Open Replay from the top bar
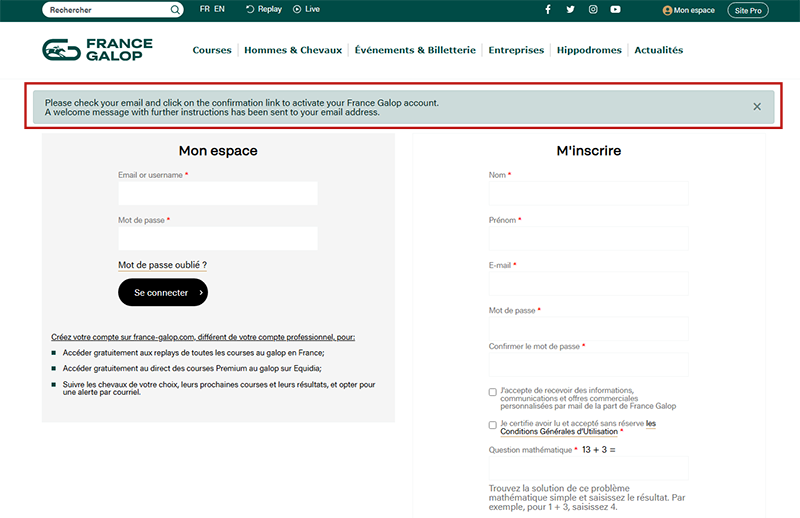 [264, 9]
